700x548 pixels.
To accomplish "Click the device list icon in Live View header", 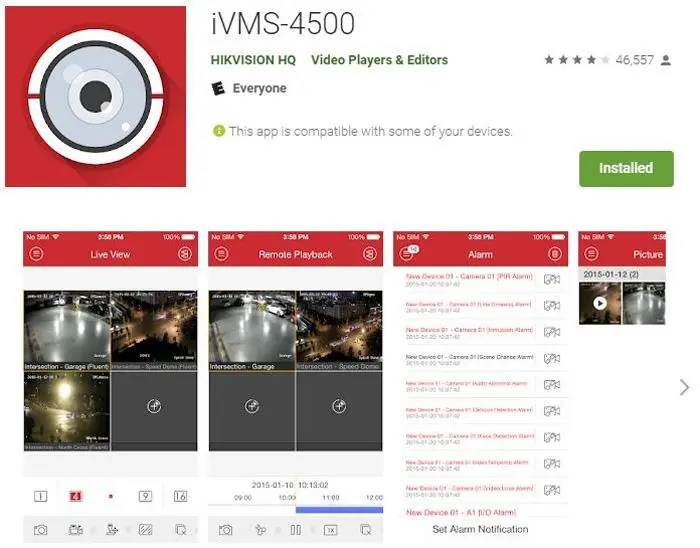I will pos(184,254).
